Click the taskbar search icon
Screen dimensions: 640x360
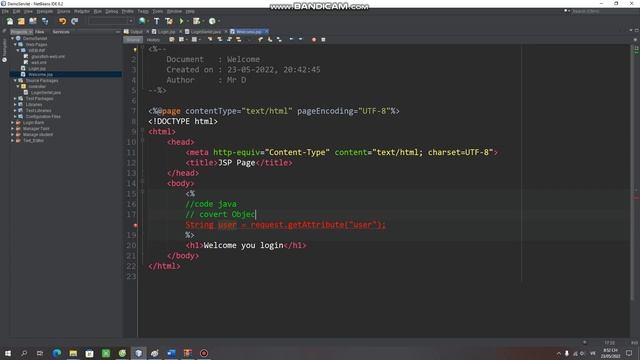tap(24, 353)
